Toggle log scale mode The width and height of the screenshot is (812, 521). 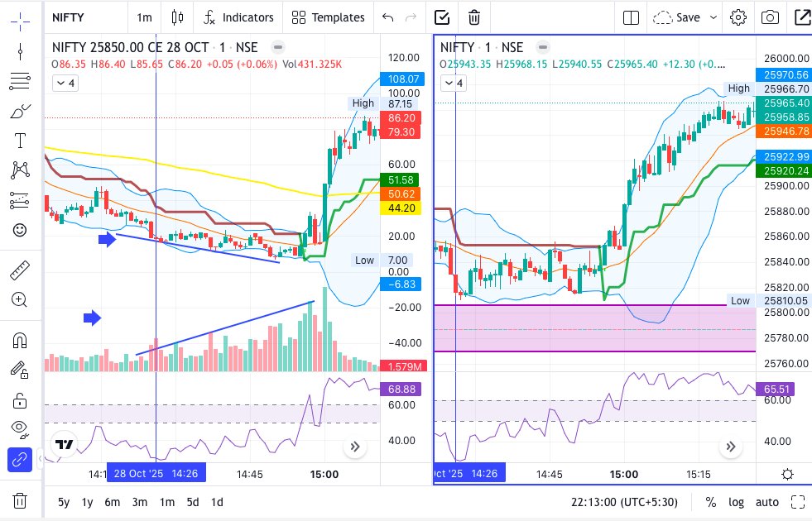pyautogui.click(x=737, y=502)
